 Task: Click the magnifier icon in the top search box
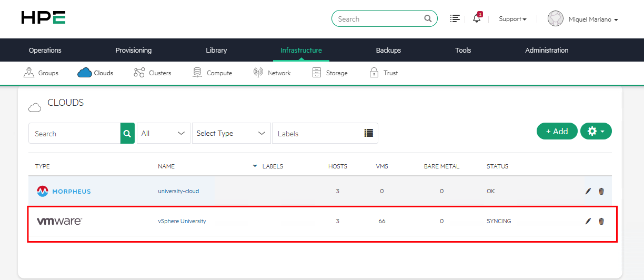pyautogui.click(x=428, y=19)
